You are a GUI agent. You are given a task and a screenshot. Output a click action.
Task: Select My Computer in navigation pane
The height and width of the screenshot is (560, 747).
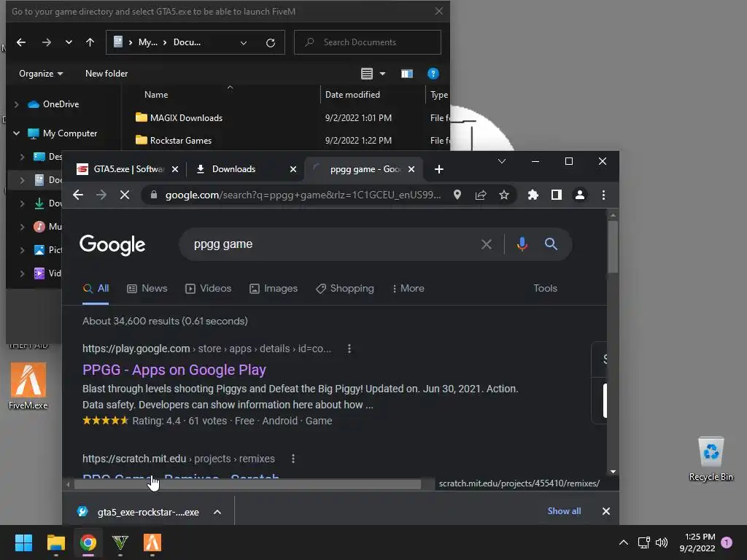click(x=69, y=133)
